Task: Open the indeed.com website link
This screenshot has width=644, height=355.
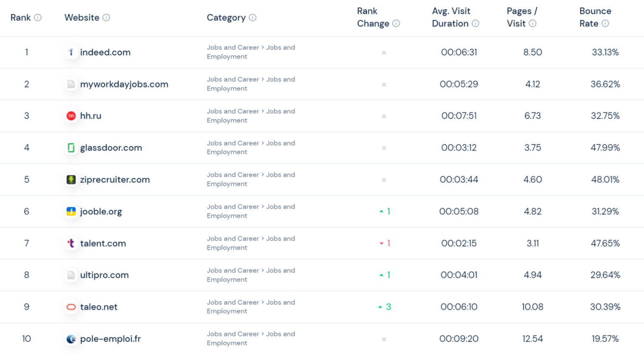Action: click(105, 52)
